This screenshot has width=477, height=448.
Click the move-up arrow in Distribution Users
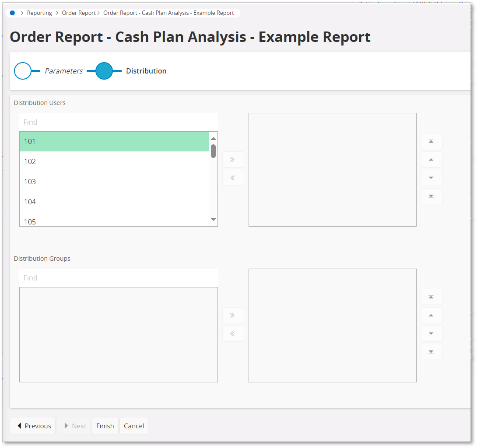(x=431, y=159)
